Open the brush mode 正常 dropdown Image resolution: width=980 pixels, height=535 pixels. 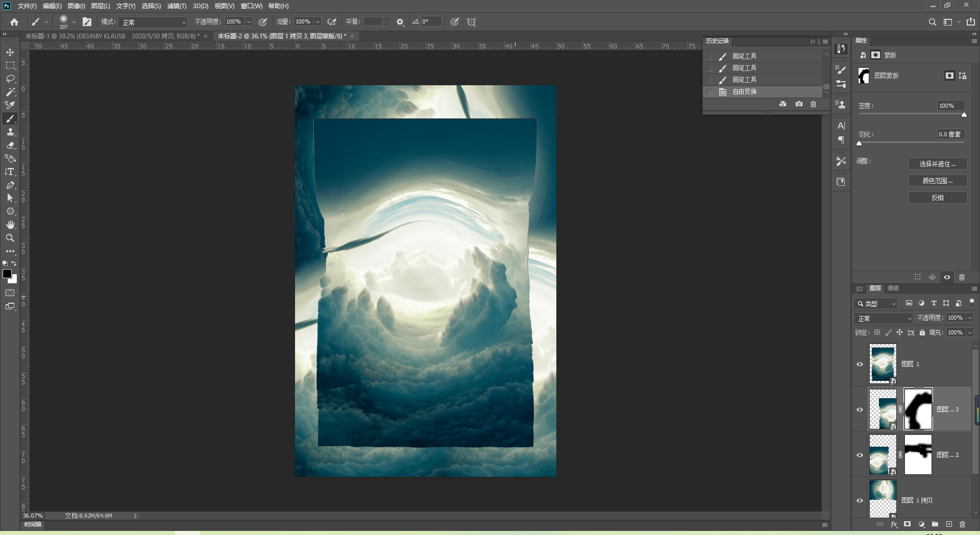[x=154, y=22]
